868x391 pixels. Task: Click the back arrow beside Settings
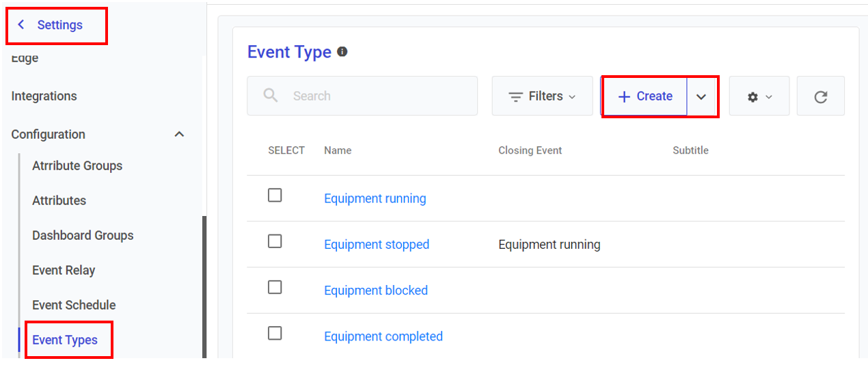click(21, 25)
